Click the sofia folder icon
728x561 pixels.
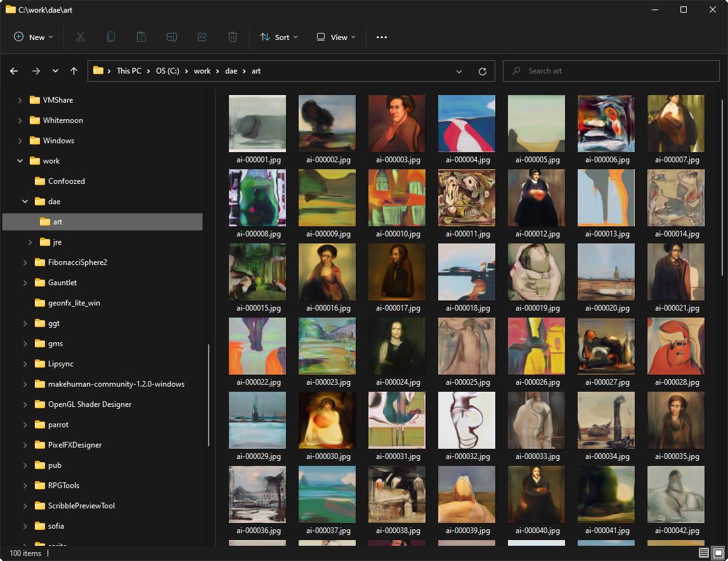(40, 526)
